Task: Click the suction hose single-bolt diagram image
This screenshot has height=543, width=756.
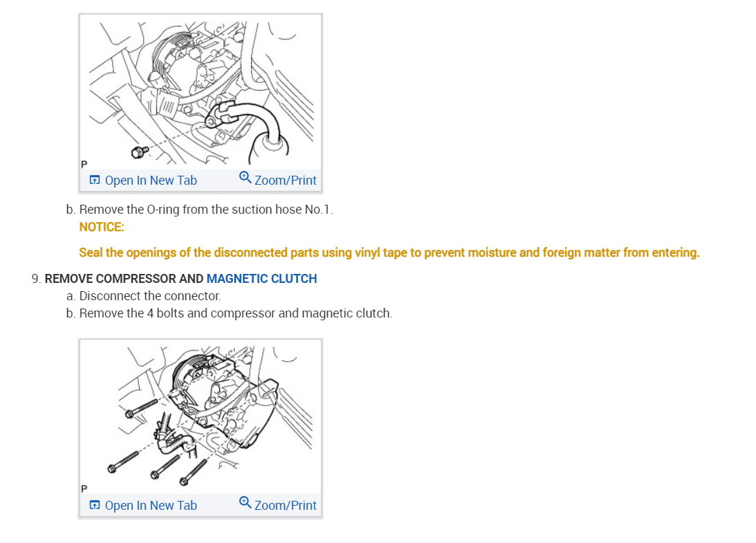Action: pyautogui.click(x=201, y=91)
